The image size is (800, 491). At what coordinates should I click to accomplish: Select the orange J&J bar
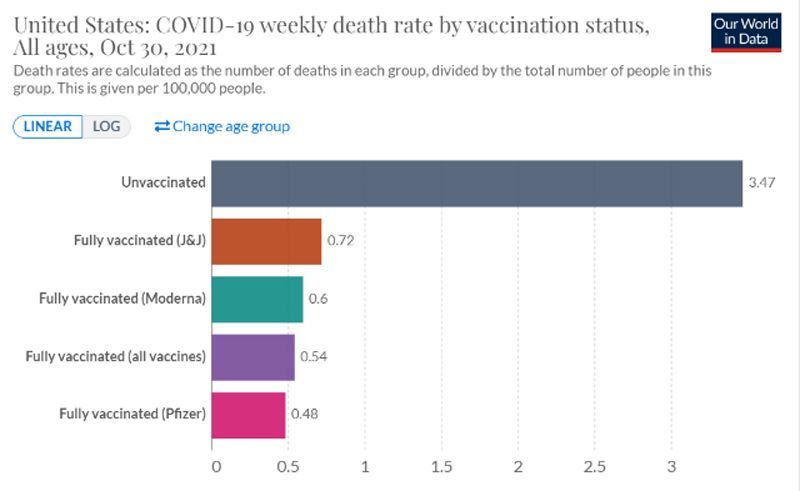(267, 241)
